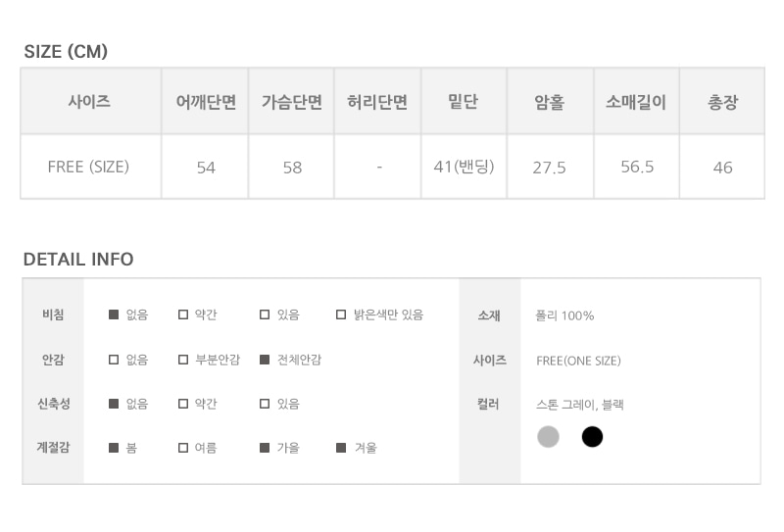Click the 가을 season checkbox
The height and width of the screenshot is (532, 784).
click(265, 448)
